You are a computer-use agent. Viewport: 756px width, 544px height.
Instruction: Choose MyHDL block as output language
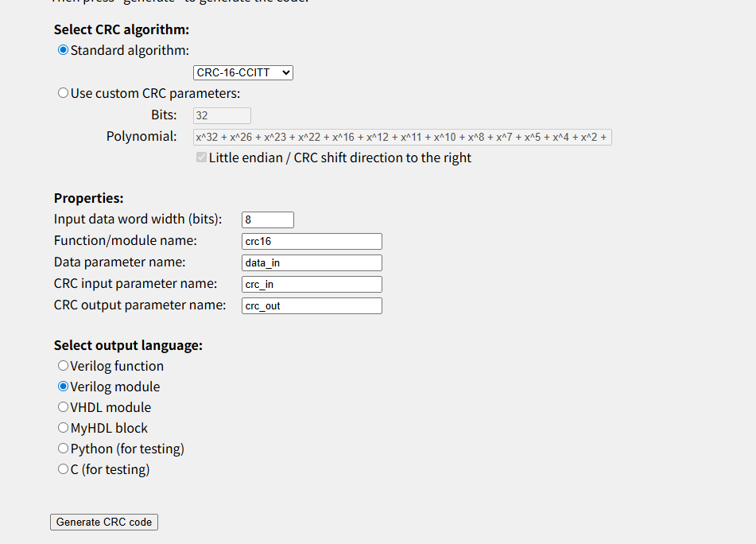64,428
